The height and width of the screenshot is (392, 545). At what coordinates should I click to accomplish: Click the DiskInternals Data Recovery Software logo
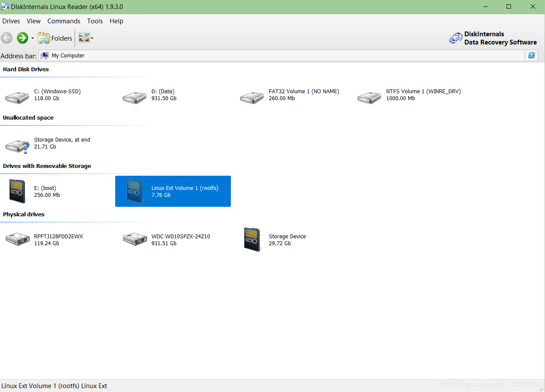[493, 38]
